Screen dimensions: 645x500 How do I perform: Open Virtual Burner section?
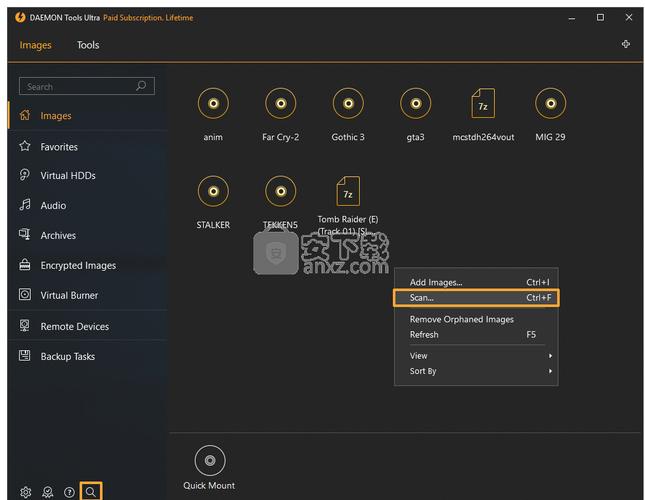tap(88, 295)
